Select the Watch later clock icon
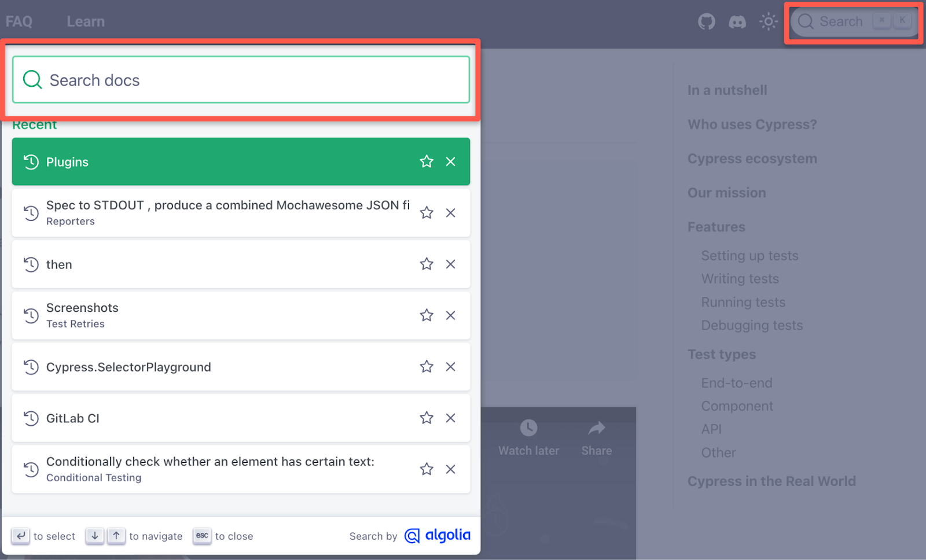Image resolution: width=926 pixels, height=560 pixels. pyautogui.click(x=528, y=428)
